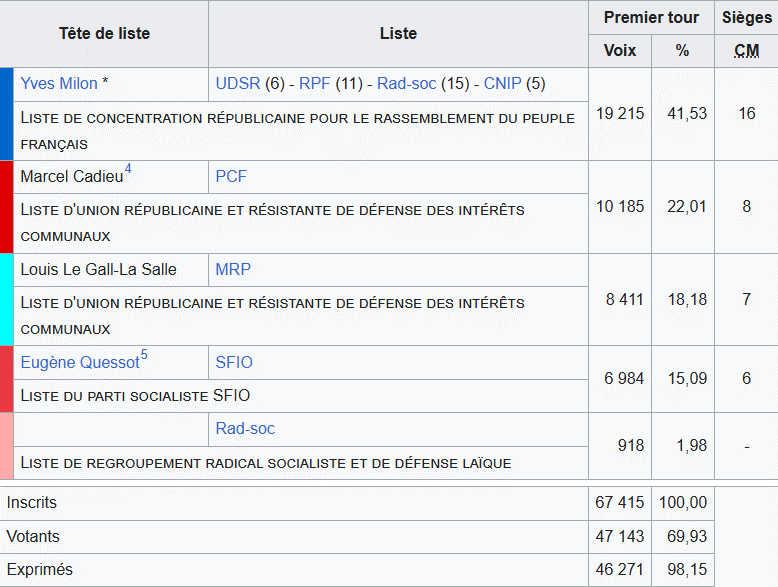Image resolution: width=778 pixels, height=587 pixels.
Task: Open the RPF party link
Action: coord(314,84)
